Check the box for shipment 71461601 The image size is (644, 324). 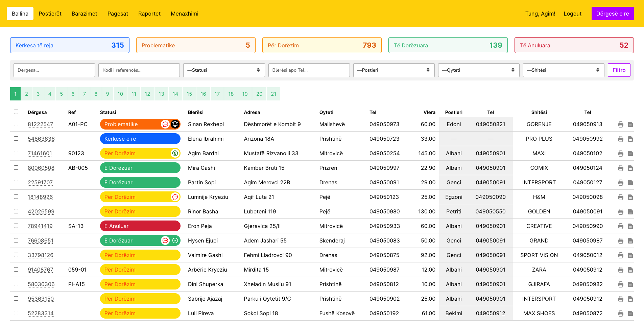[x=16, y=153]
